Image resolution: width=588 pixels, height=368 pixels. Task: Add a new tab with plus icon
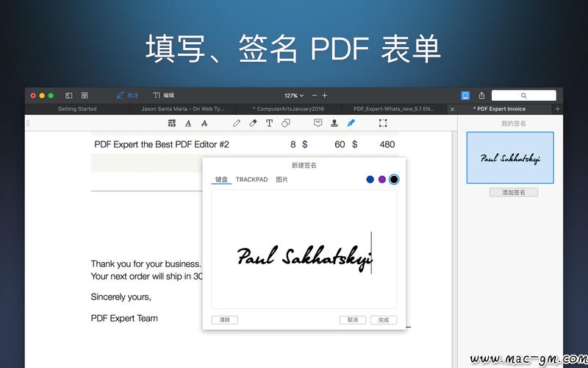point(558,109)
